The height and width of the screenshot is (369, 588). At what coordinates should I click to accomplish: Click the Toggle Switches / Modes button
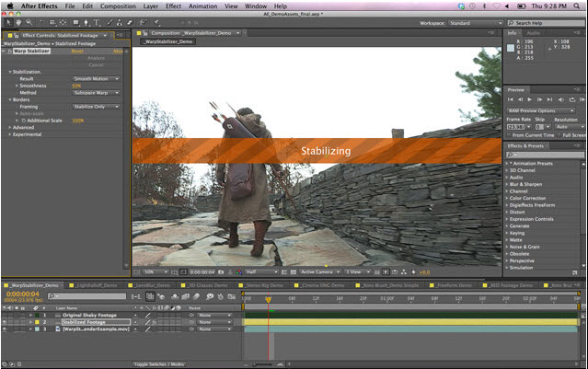(159, 364)
